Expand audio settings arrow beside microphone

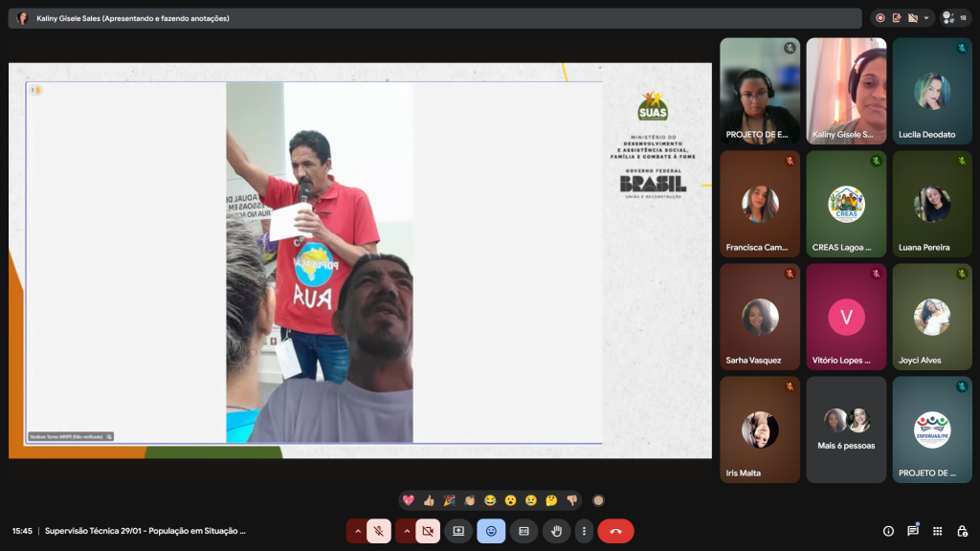point(358,531)
